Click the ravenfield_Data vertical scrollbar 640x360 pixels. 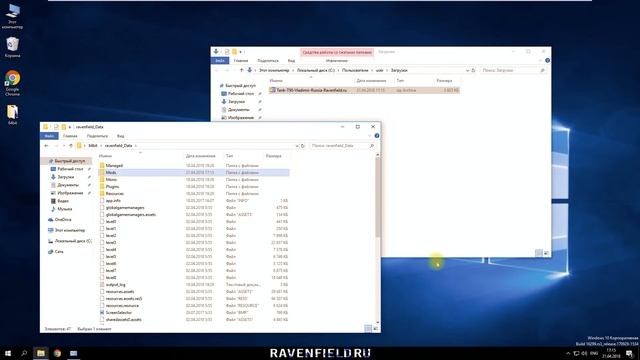tap(378, 198)
